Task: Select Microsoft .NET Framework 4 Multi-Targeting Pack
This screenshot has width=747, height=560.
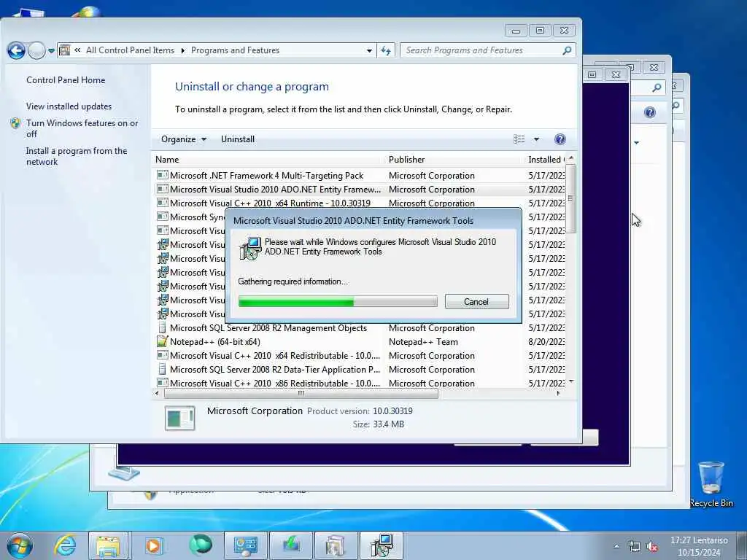Action: pos(360,175)
